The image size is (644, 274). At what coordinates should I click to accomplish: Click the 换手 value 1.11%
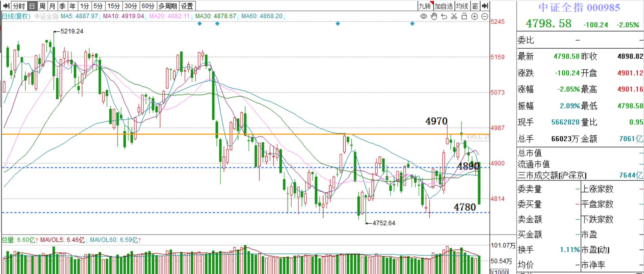[x=570, y=250]
